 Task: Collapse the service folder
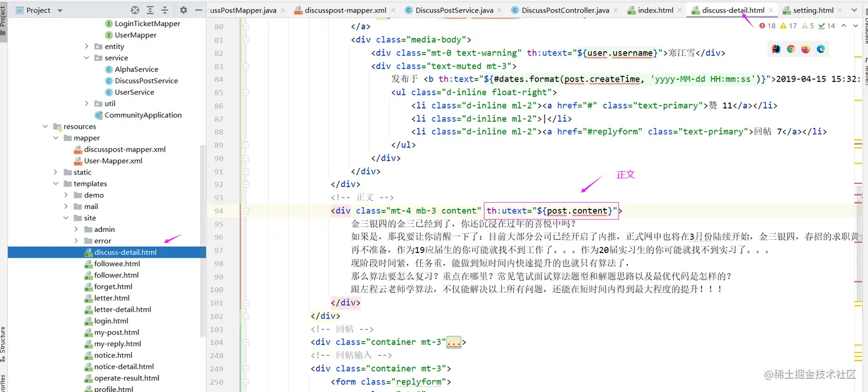(87, 58)
